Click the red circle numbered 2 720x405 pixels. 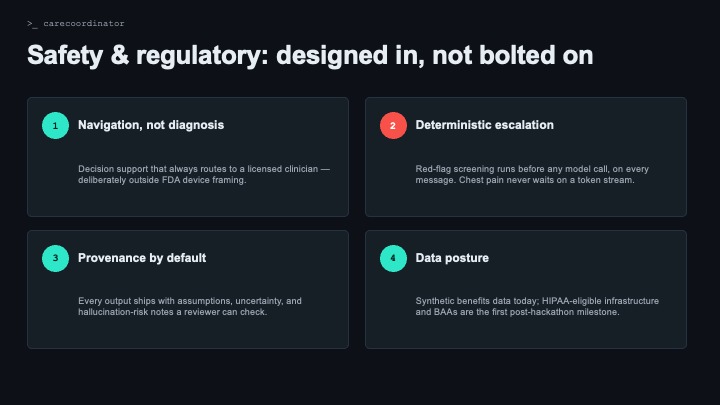point(393,125)
